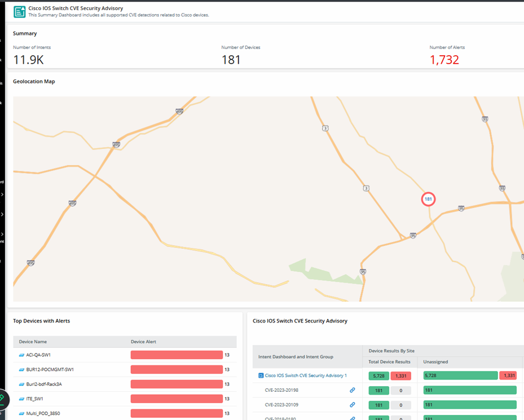Click the Cisco IOS Switch dashboard header icon

tap(19, 11)
